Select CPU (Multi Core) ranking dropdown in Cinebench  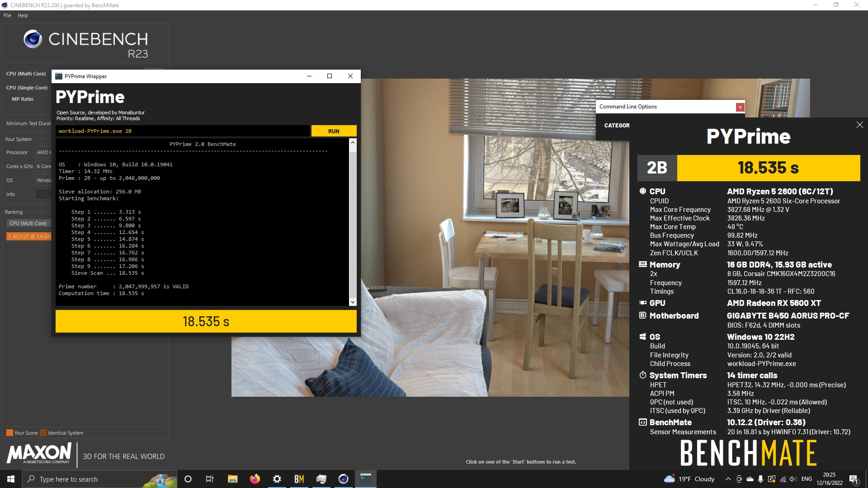28,223
